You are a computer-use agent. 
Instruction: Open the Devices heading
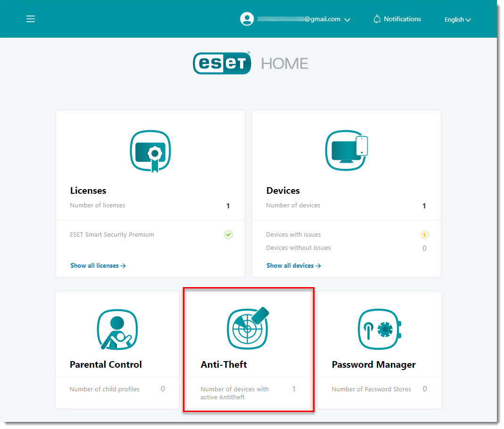coord(283,190)
